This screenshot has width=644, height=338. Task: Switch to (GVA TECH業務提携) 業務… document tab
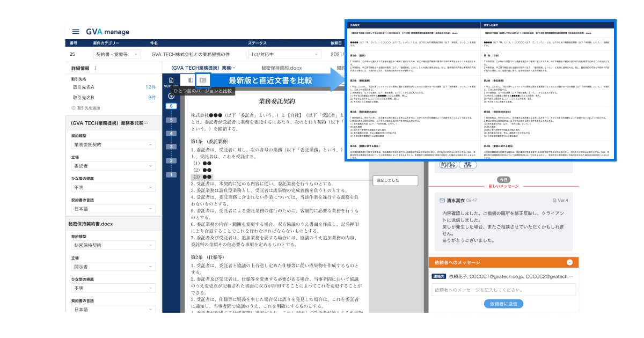click(x=203, y=68)
